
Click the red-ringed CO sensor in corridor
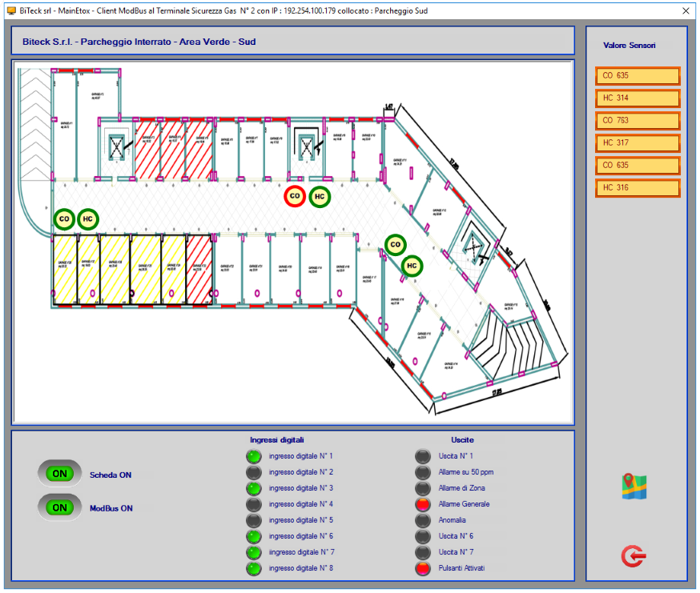[295, 196]
